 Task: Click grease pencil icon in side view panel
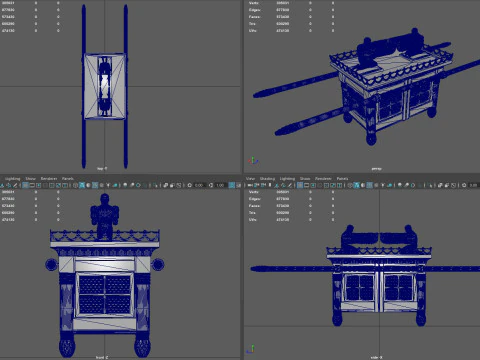(x=290, y=185)
